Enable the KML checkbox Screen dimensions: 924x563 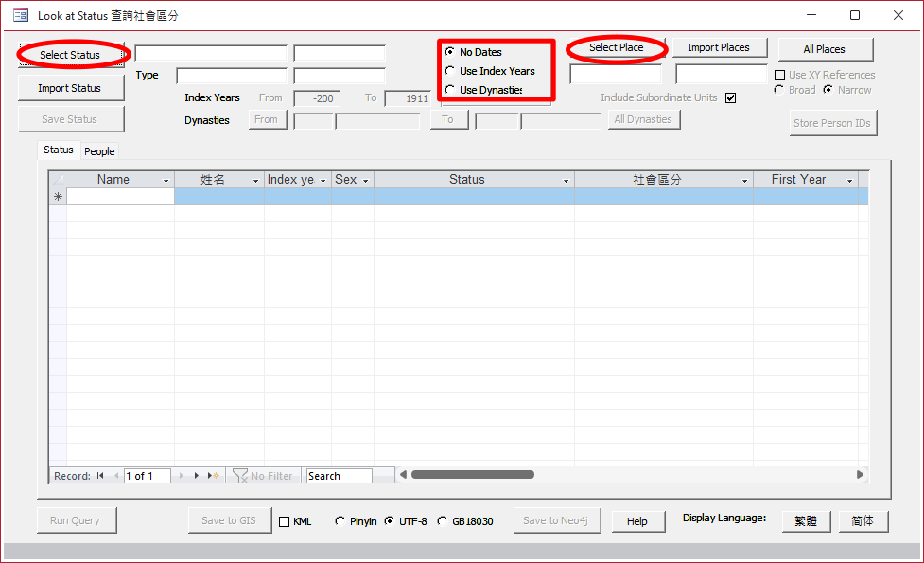(x=284, y=521)
